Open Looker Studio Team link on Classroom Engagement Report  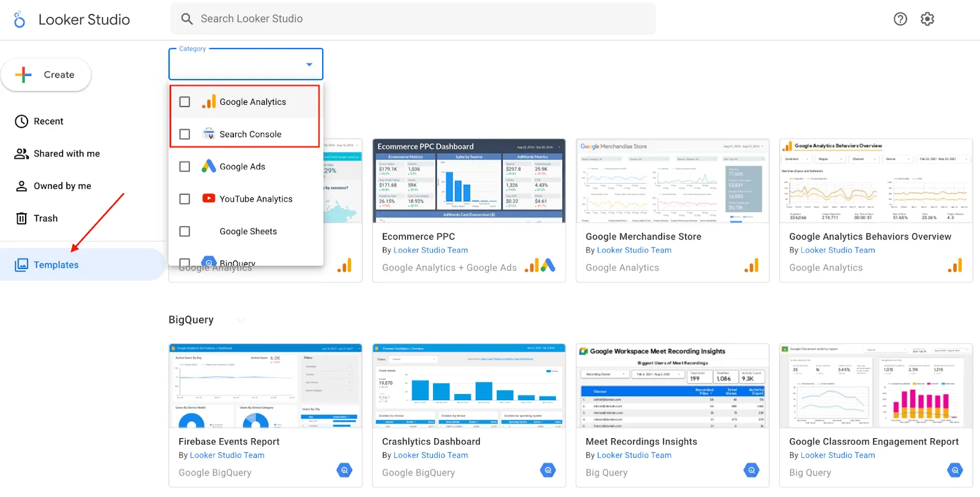pos(837,455)
